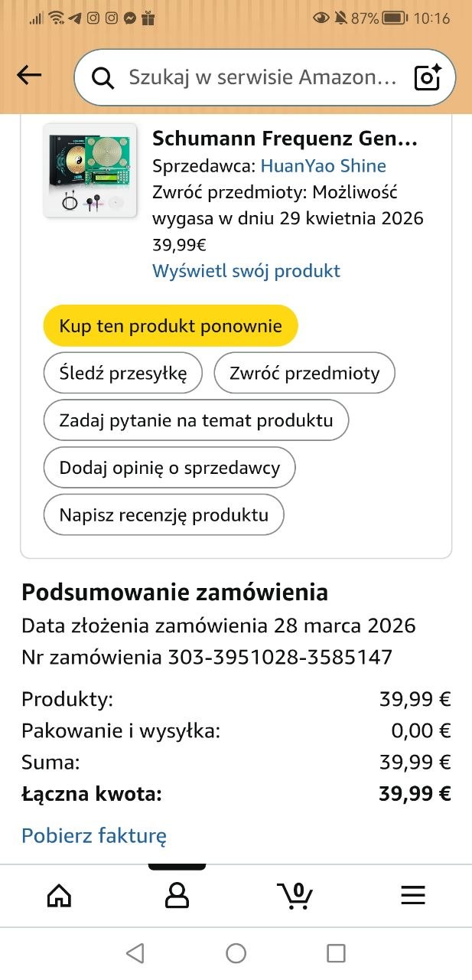This screenshot has width=472, height=980.
Task: Open the hamburger menu icon
Action: click(413, 895)
